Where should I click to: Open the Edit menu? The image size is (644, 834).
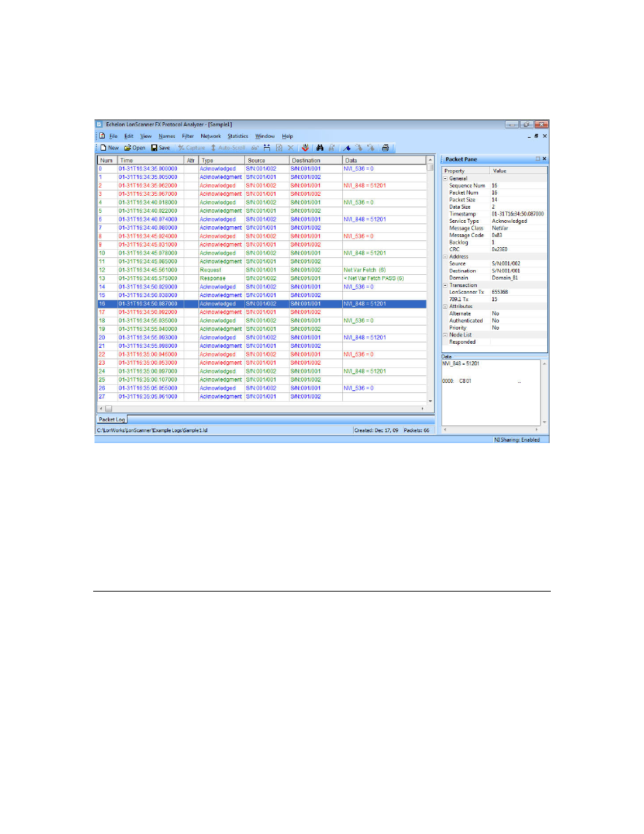128,136
